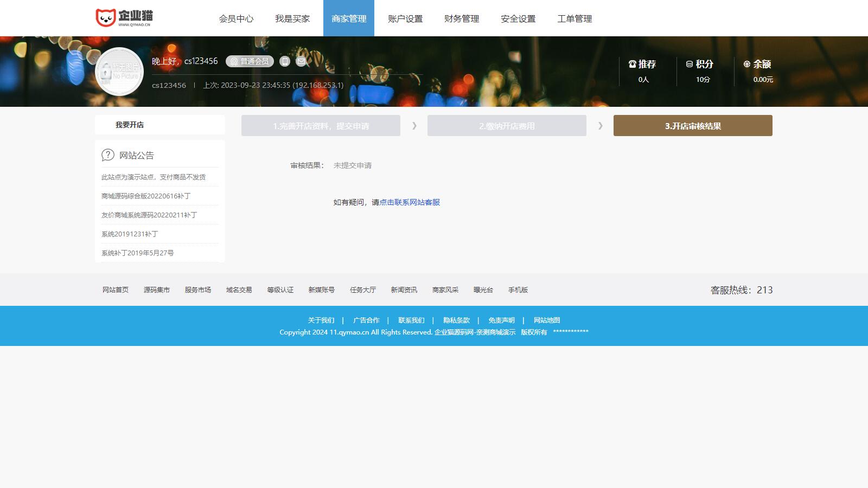Switch to the 财务管理 menu
868x488 pixels.
462,19
